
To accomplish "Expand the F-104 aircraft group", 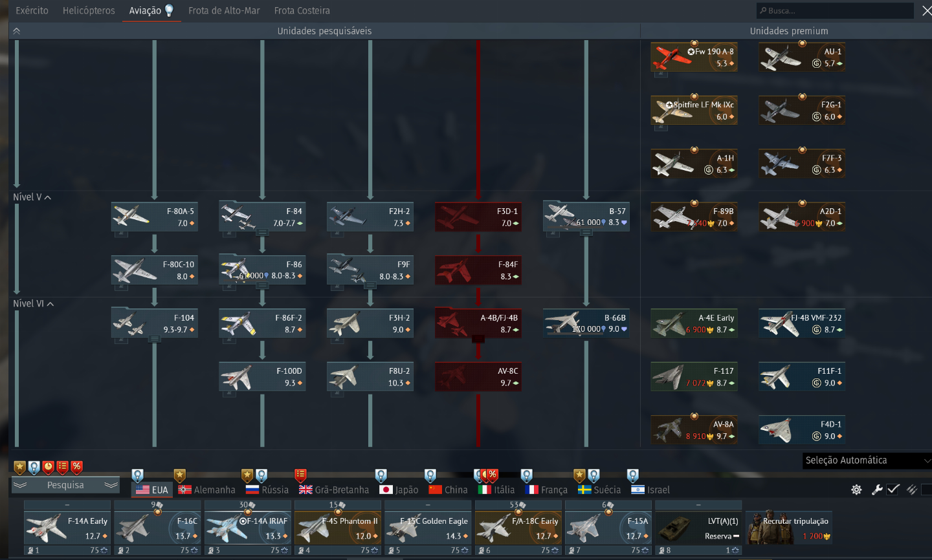I will click(x=154, y=338).
